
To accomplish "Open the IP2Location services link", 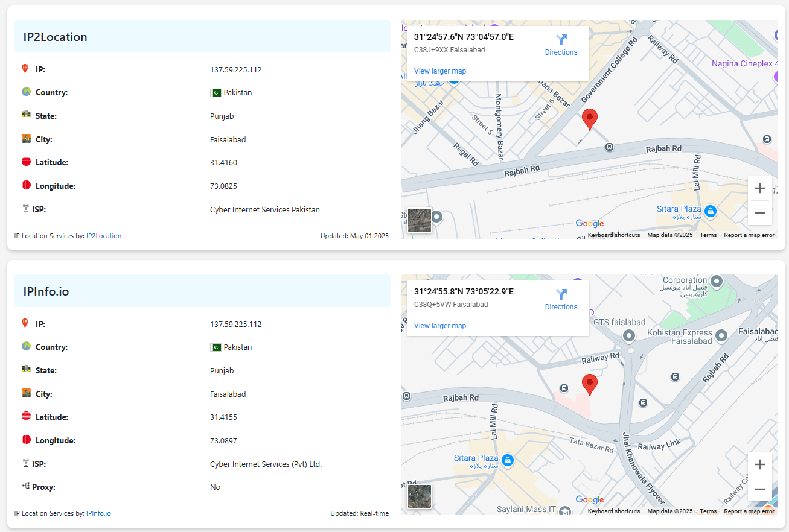I will (104, 236).
